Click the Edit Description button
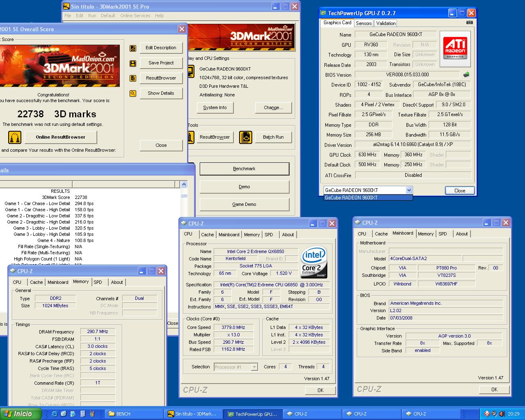 point(161,48)
